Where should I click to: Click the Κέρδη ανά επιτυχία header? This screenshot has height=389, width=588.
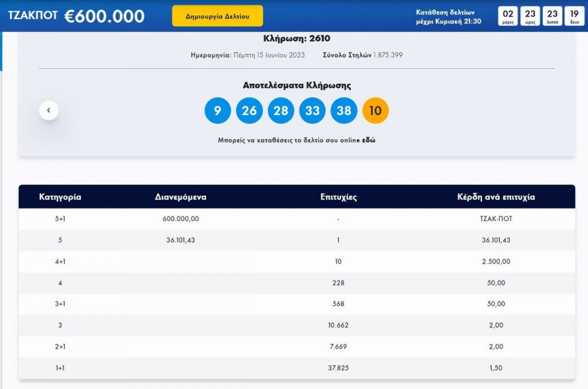coord(496,197)
